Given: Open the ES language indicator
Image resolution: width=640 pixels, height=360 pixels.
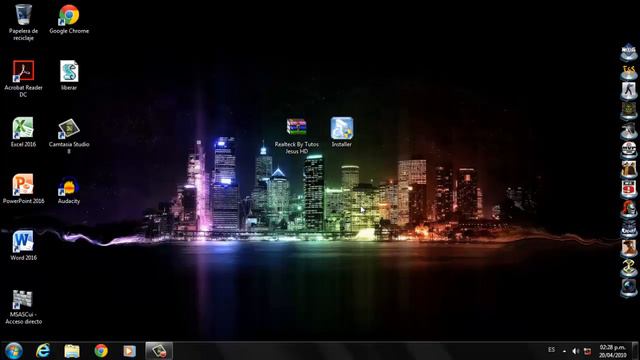Looking at the screenshot, I should (551, 350).
